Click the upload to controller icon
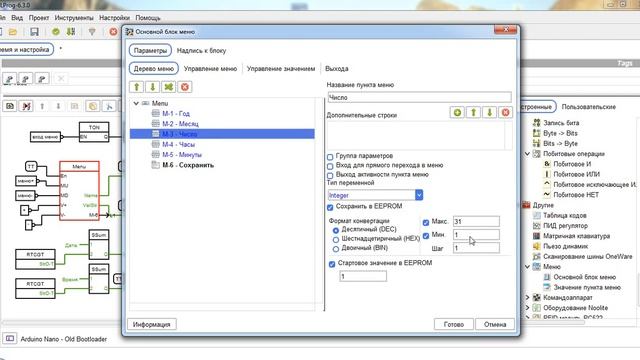The image size is (640, 360). (71, 32)
